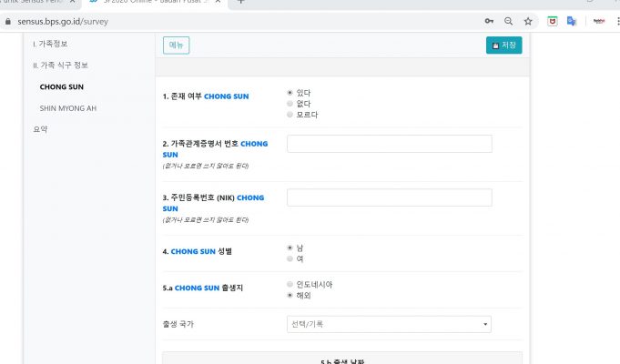Viewport: 620px width, 364px height.
Task: Click the 주민등록번호 (NIK) input field
Action: point(389,197)
